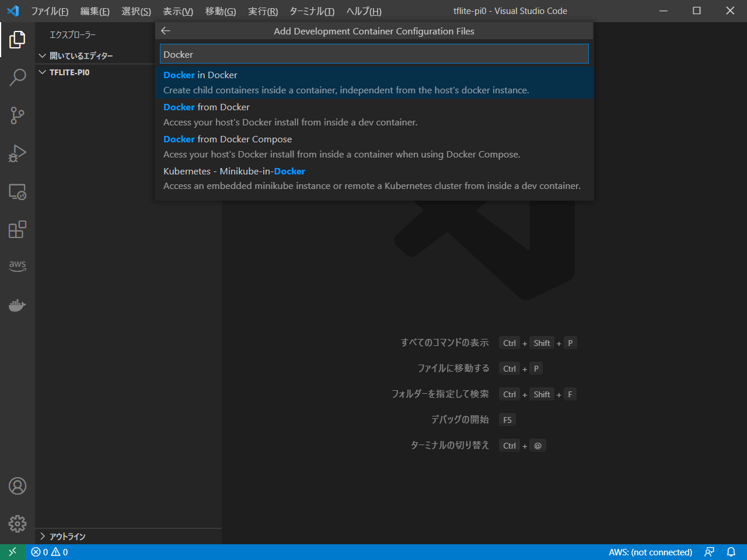
Task: Open the Manage gear menu
Action: [x=18, y=523]
